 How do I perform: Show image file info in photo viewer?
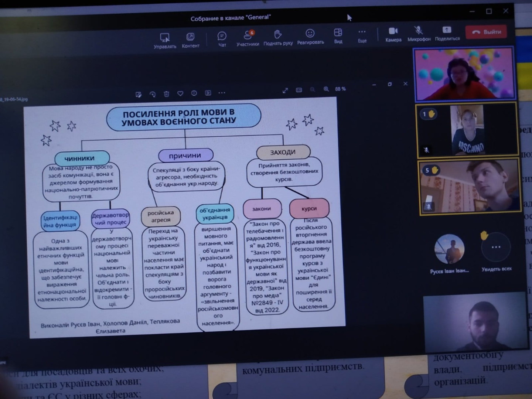point(194,93)
